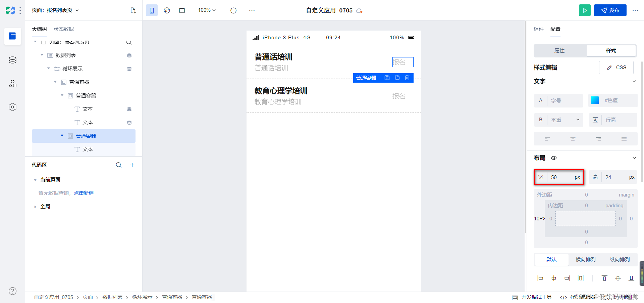
Task: Switch to desktop PC preview
Action: tap(182, 10)
